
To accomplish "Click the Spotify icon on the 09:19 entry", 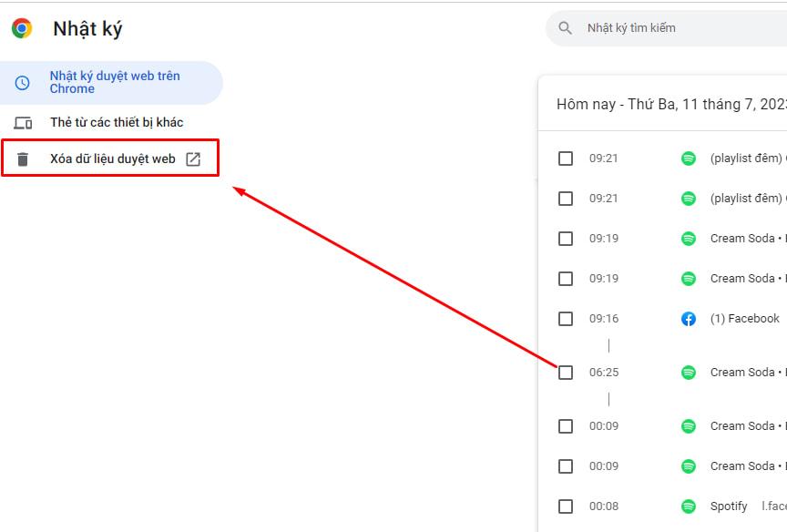I will click(x=689, y=238).
